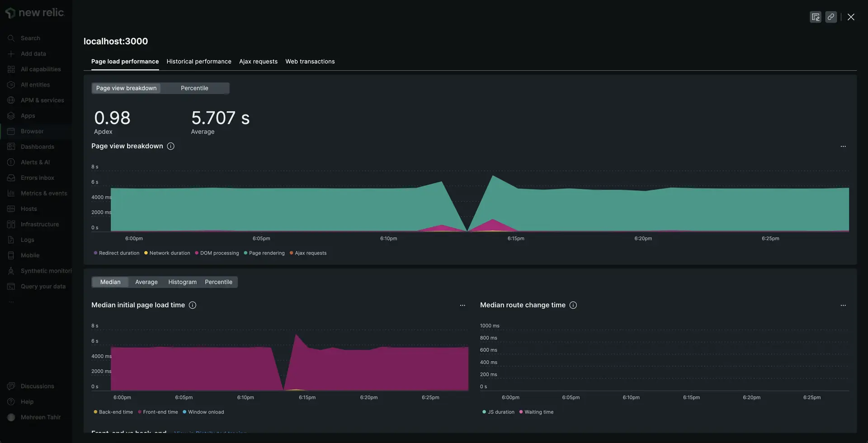Open the Dashboards icon
The width and height of the screenshot is (868, 443).
click(11, 147)
